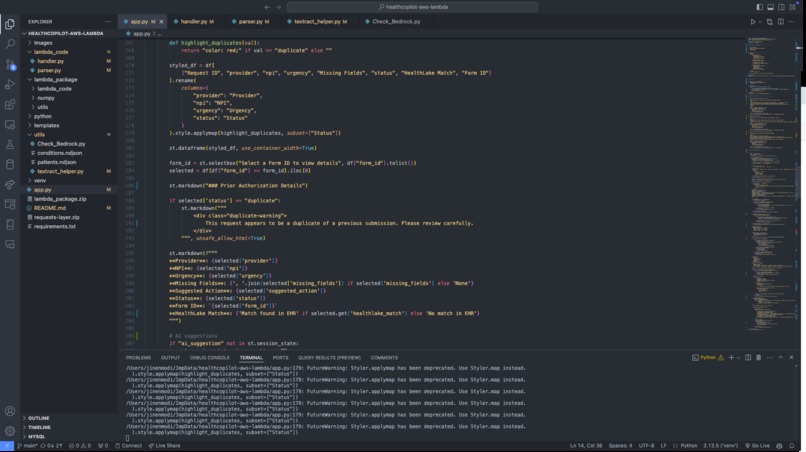Screen dimensions: 806x452
Task: Switch to the PROBLEMS panel tab
Action: [x=138, y=357]
